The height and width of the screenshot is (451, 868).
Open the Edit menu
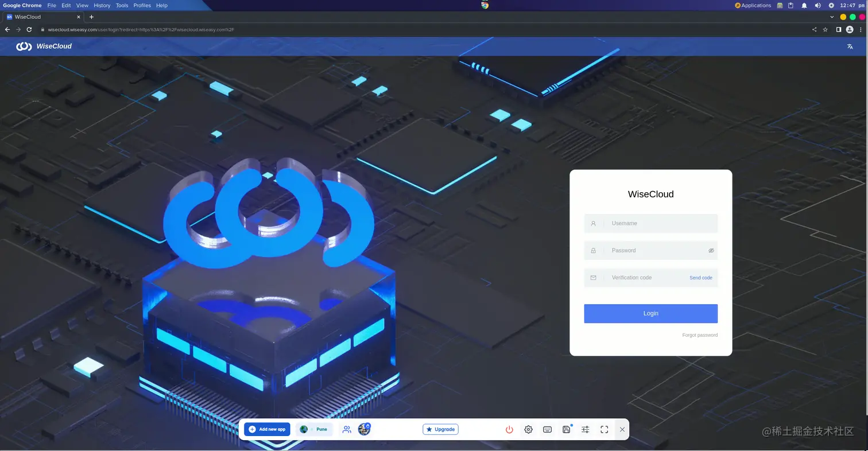67,5
